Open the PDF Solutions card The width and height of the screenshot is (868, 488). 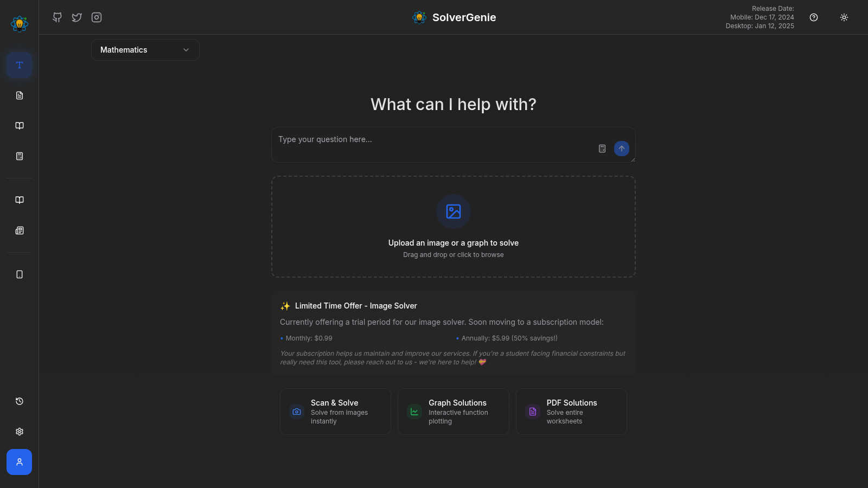coord(571,412)
